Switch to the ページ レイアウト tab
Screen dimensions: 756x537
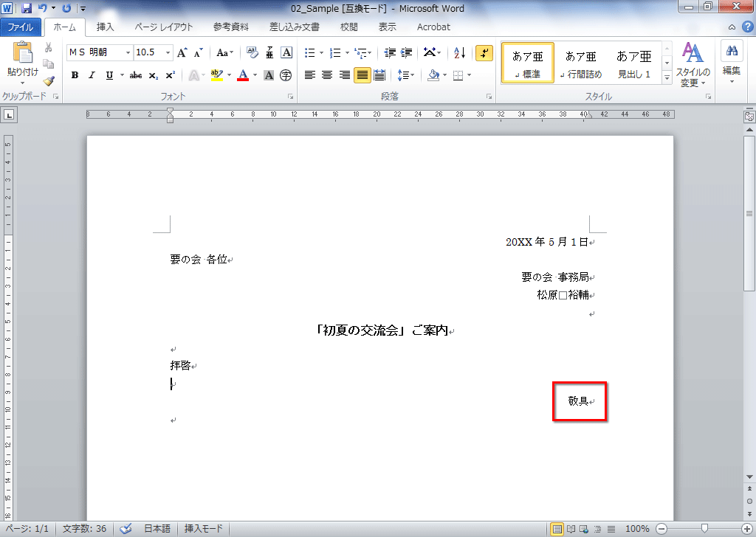click(163, 27)
